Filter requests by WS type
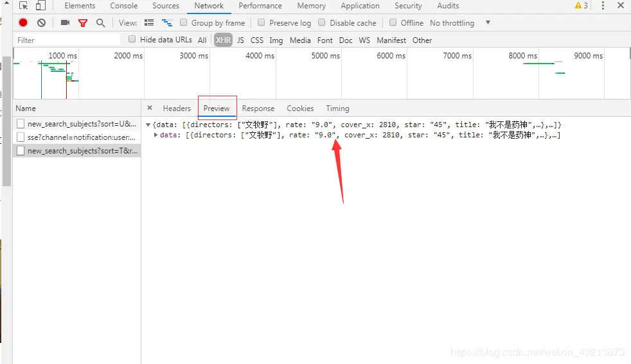This screenshot has width=631, height=364. click(364, 40)
